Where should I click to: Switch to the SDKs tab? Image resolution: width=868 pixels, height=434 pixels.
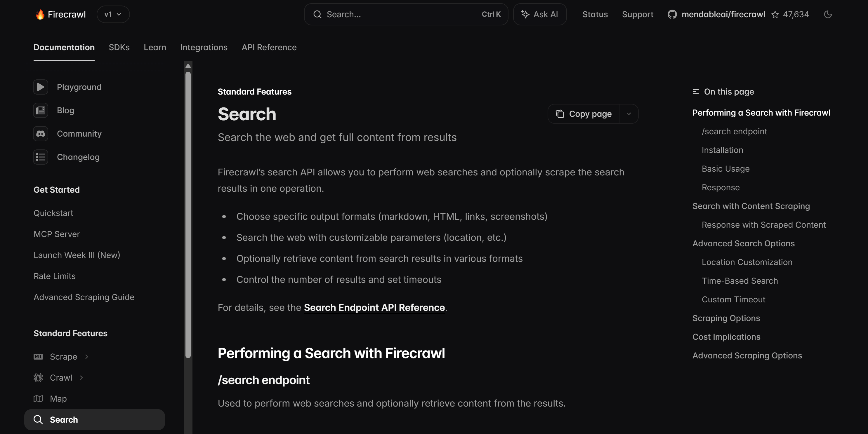pos(119,48)
